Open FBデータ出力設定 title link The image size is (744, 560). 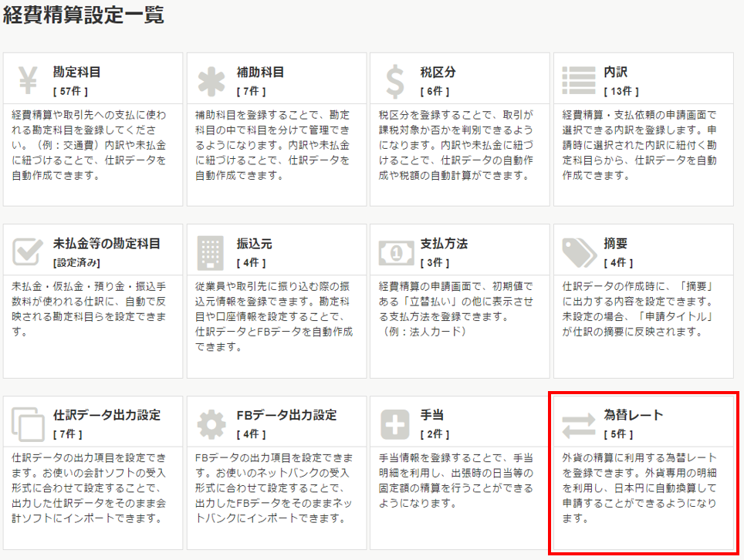(x=286, y=415)
